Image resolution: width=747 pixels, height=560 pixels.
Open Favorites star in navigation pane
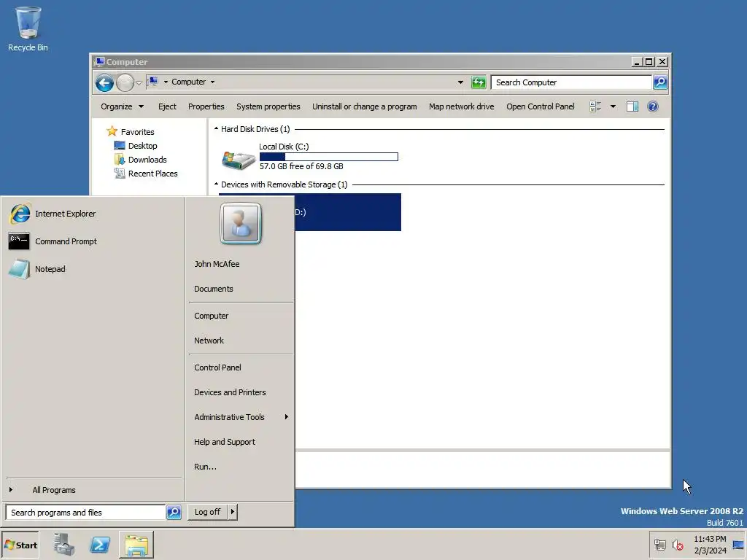click(112, 131)
